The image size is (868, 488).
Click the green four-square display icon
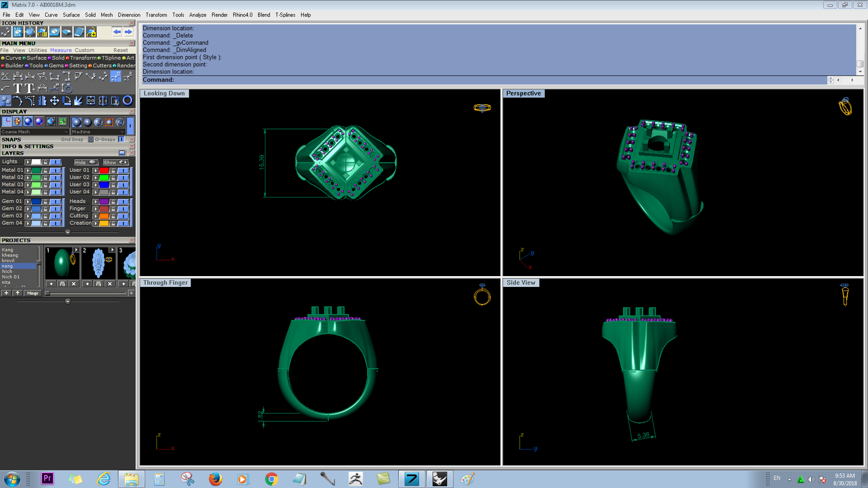point(62,122)
